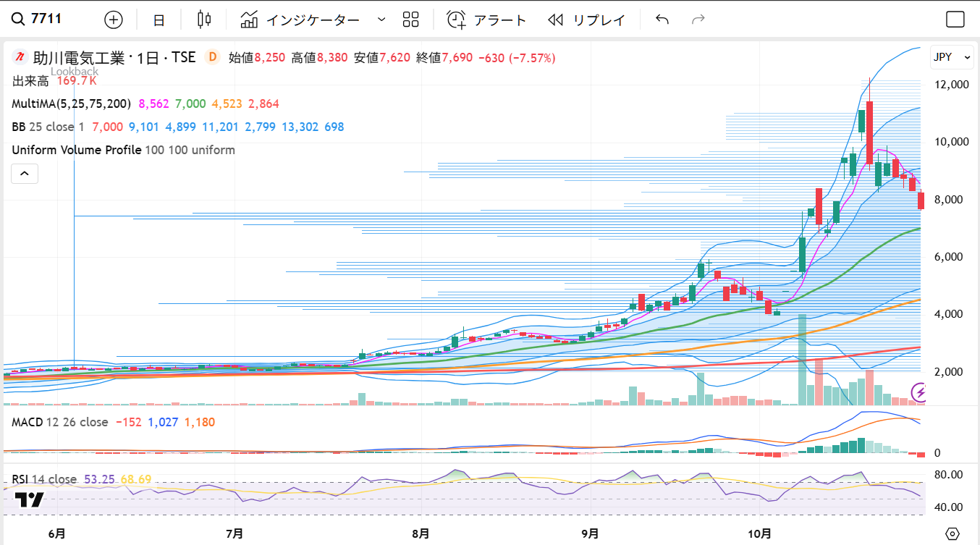The width and height of the screenshot is (980, 545).
Task: Click the TradingView logo in chart corner
Action: click(30, 499)
